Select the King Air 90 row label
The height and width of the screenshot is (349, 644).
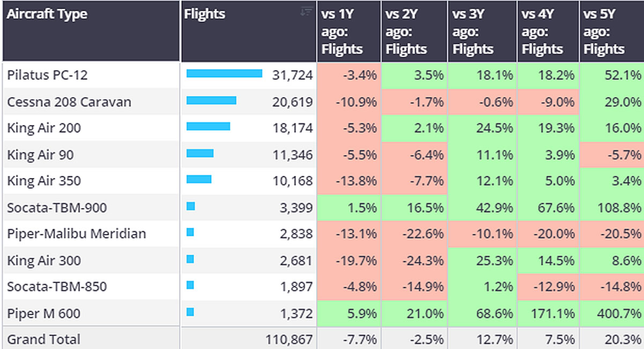(x=41, y=155)
